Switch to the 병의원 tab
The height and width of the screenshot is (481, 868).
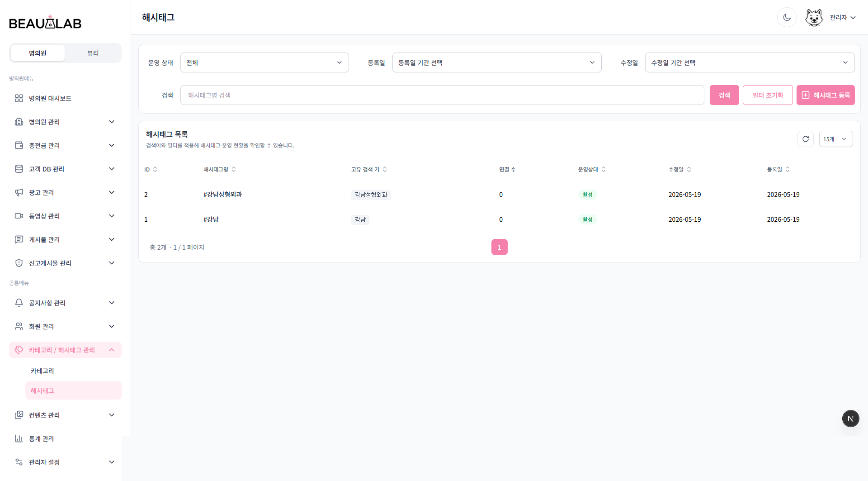coord(38,53)
